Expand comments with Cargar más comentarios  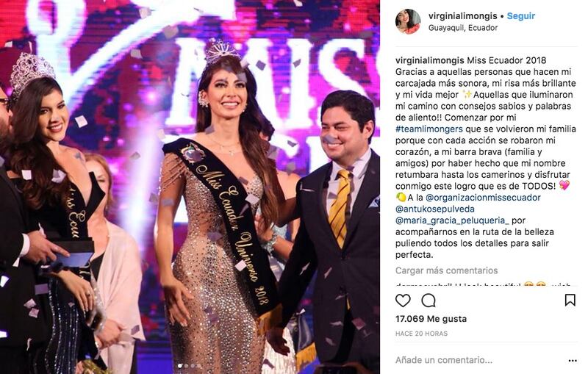pos(447,270)
